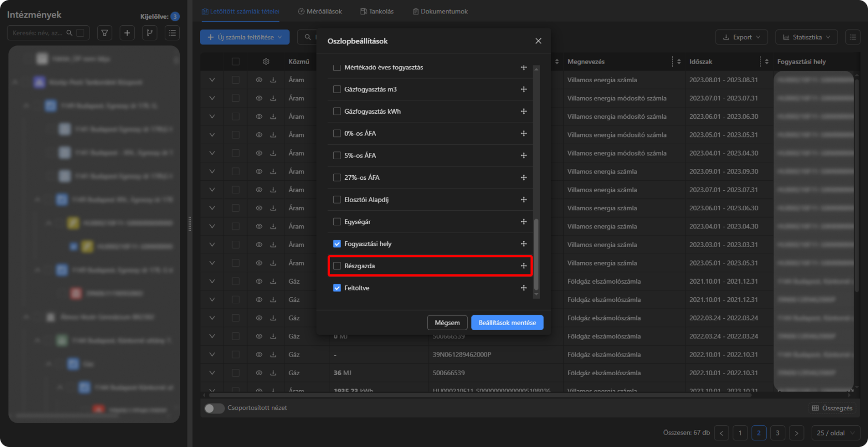Click the column settings gear icon in table header

(x=266, y=61)
